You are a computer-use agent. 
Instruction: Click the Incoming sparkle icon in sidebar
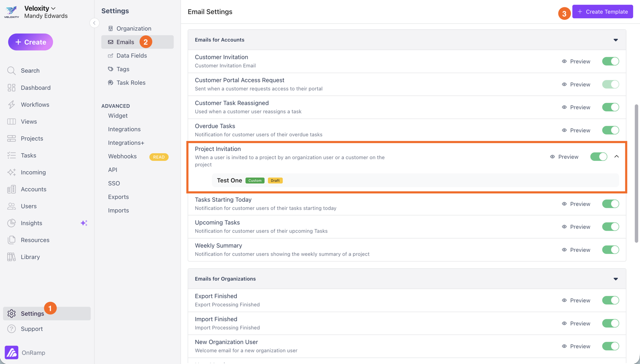(x=11, y=172)
